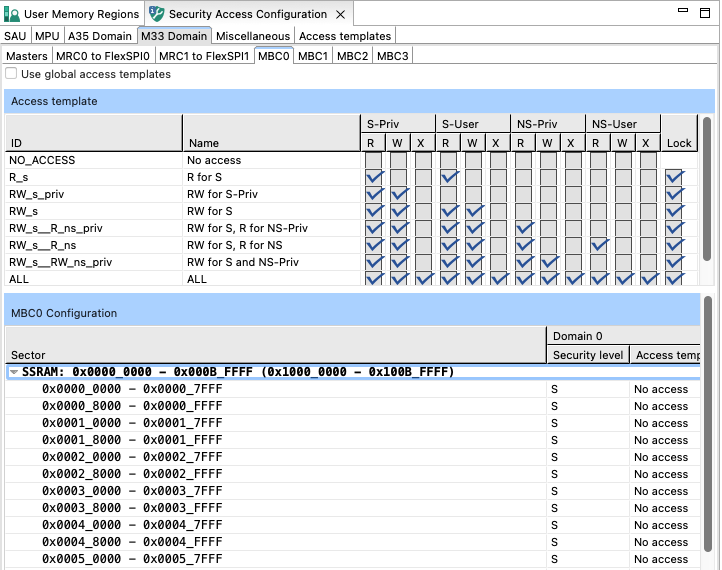Click the User Memory Regions tab icon
This screenshot has width=722, height=570.
(13, 14)
